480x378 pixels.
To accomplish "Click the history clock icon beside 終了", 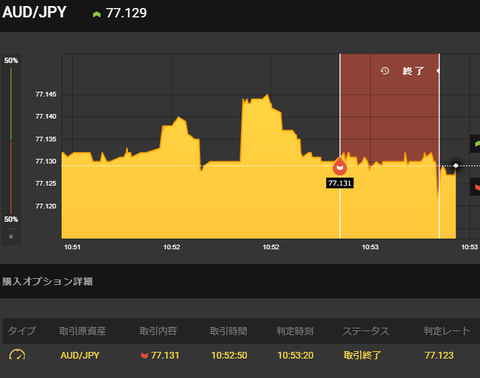I will pyautogui.click(x=385, y=71).
